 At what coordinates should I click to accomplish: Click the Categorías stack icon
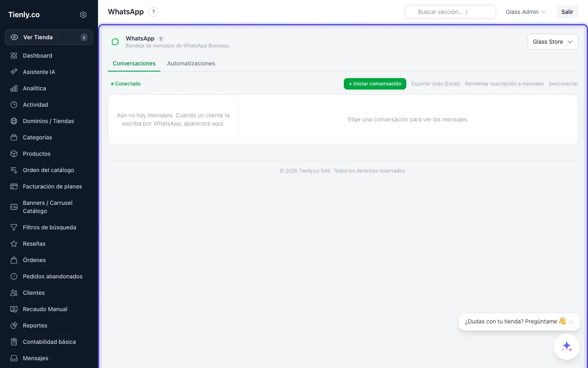(x=14, y=137)
